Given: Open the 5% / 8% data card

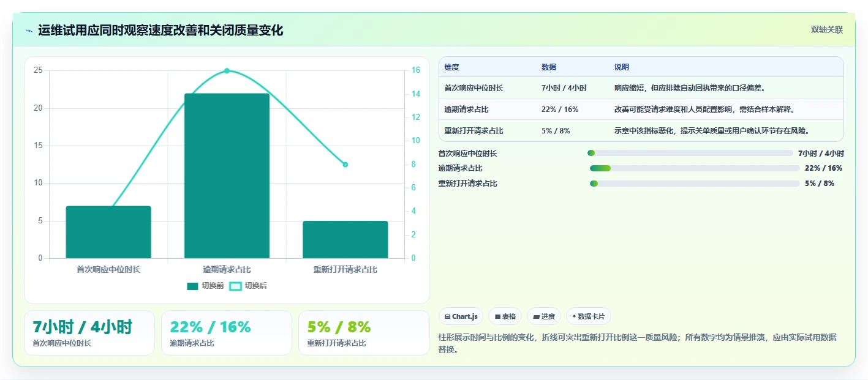Looking at the screenshot, I should (x=364, y=333).
